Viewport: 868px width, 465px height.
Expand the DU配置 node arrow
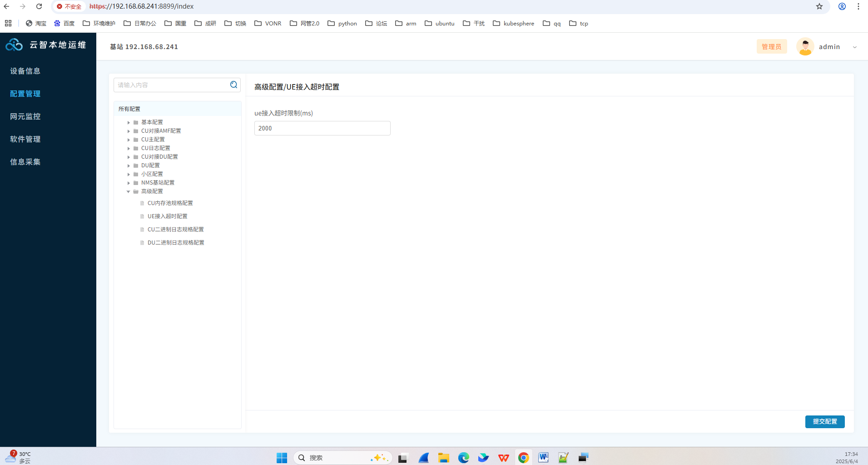pos(129,165)
